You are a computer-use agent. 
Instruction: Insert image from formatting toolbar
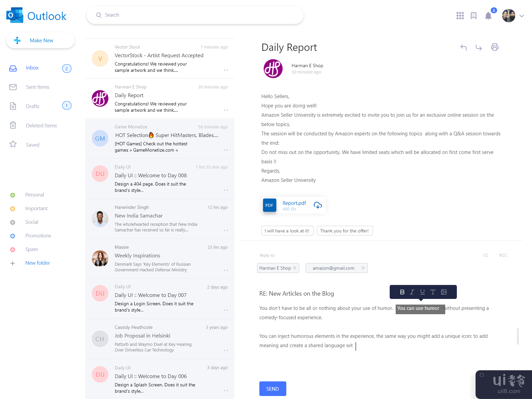444,292
